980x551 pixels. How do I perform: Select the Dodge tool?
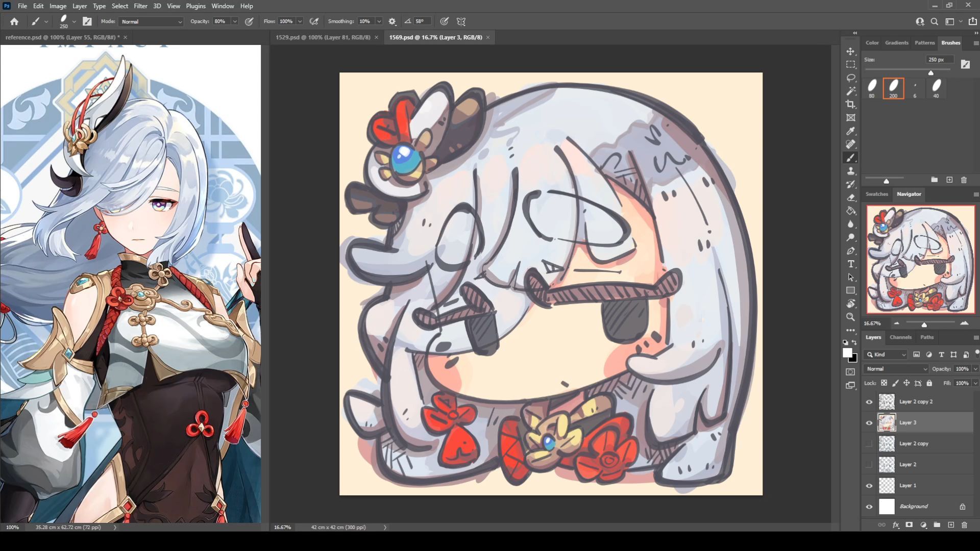coord(850,237)
